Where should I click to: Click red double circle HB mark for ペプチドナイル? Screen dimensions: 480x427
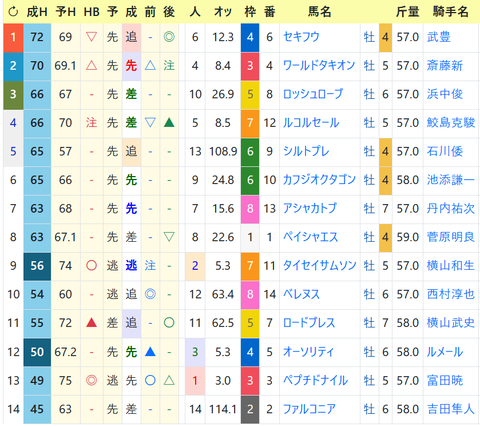click(91, 380)
